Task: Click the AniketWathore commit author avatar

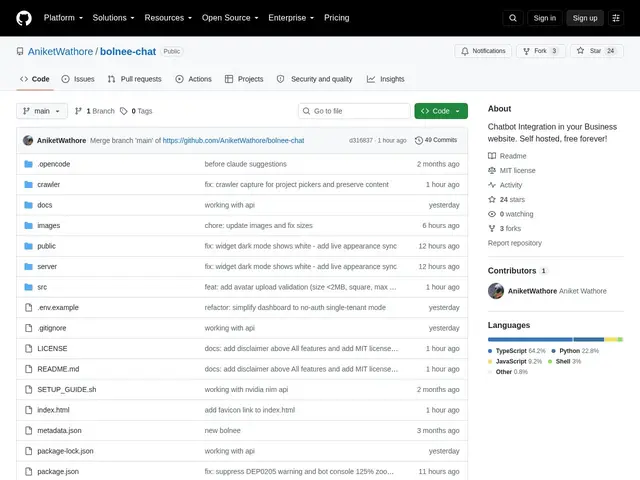Action: 28,140
